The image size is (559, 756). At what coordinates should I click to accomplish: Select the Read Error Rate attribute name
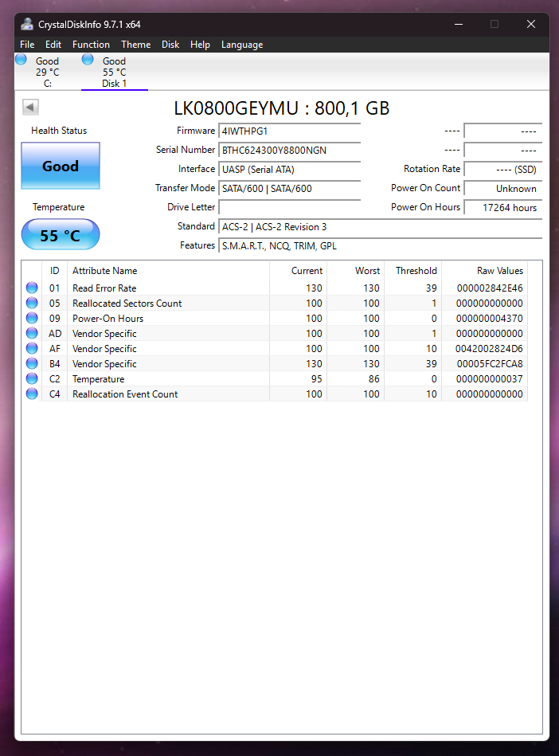[x=104, y=288]
